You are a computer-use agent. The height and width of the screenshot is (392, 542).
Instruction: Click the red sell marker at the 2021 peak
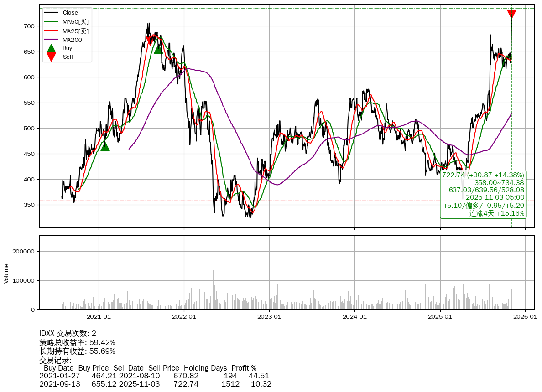pos(151,41)
